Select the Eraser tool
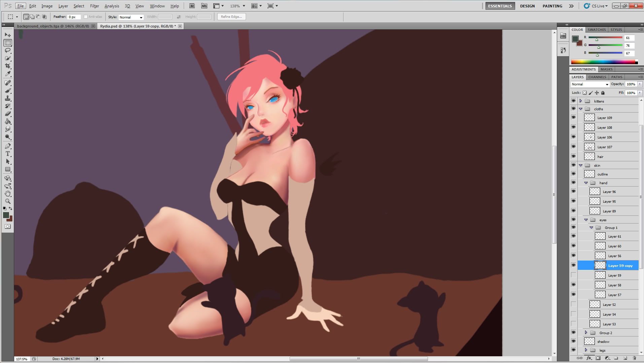This screenshot has width=644, height=363. tap(8, 114)
